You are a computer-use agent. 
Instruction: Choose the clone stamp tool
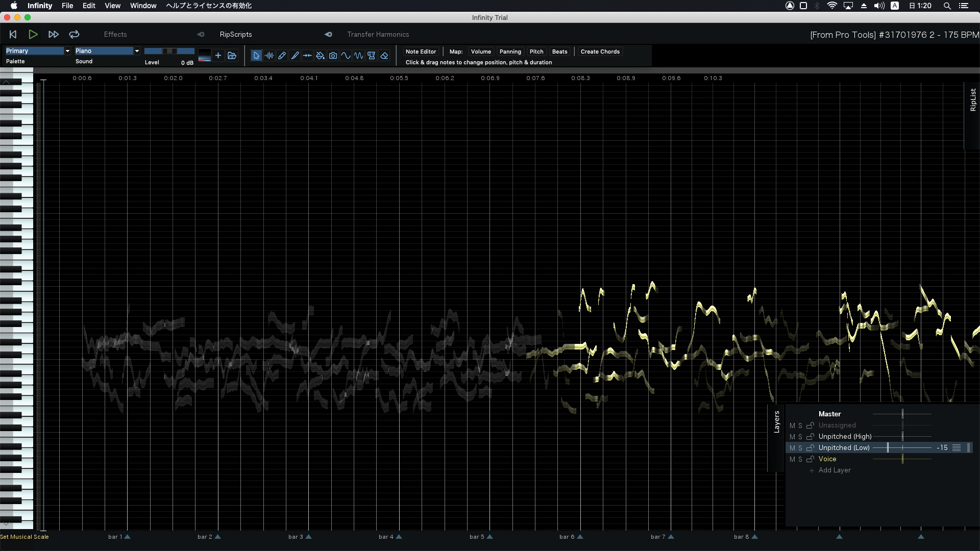pos(372,56)
